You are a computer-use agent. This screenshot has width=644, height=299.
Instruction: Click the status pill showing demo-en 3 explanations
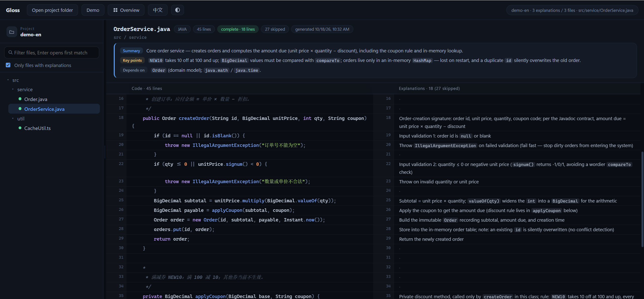point(572,10)
